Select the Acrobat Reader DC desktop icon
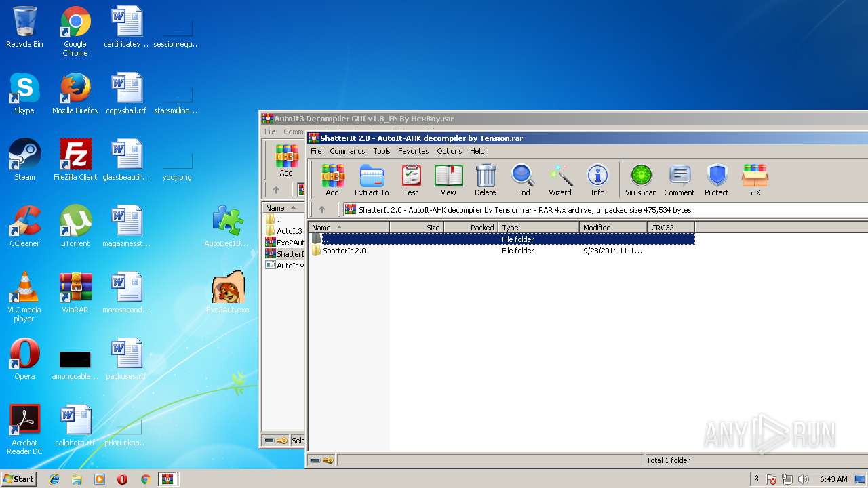The height and width of the screenshot is (488, 868). click(x=24, y=430)
